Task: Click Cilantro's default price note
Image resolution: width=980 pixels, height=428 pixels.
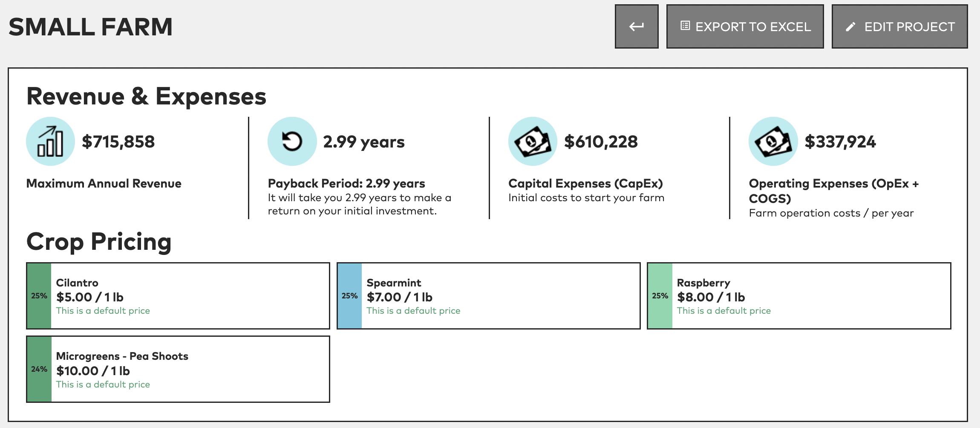Action: tap(103, 311)
